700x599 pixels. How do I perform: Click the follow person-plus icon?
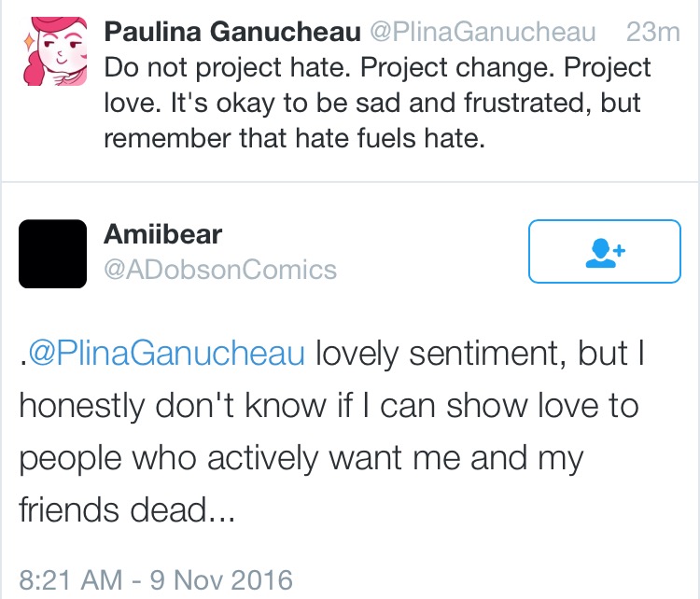pos(606,253)
